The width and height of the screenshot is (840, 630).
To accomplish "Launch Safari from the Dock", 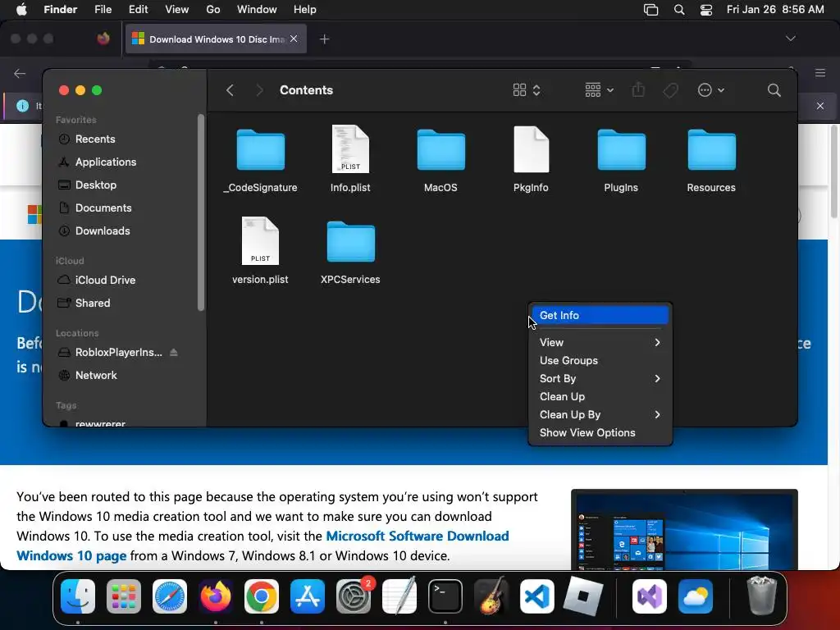I will tap(170, 596).
